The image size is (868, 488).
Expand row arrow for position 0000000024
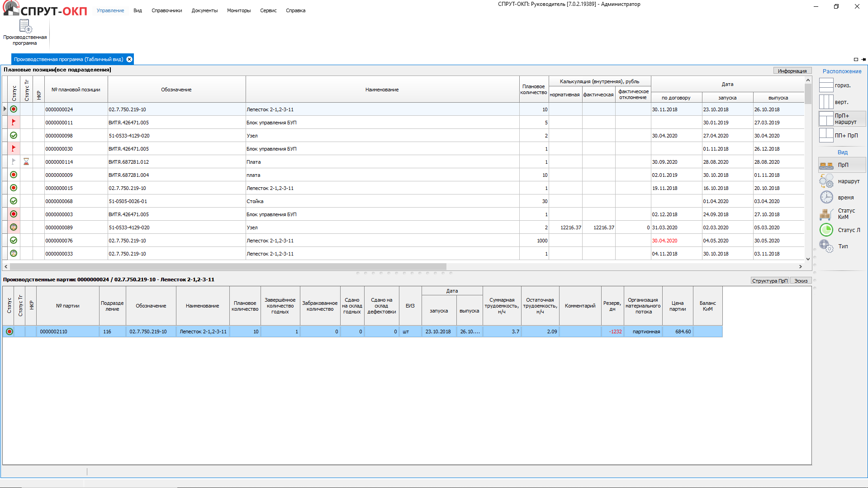coord(5,109)
